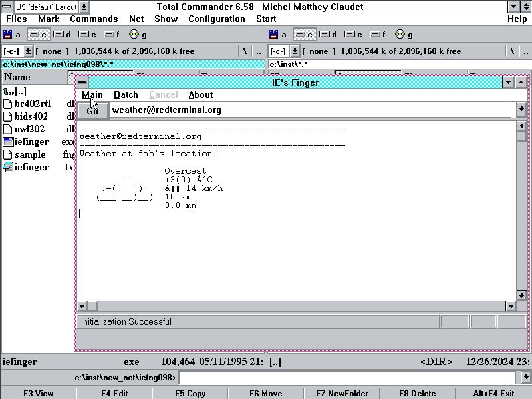Expand finger address history dropdown
Viewport: 532px width, 399px height.
tap(521, 110)
